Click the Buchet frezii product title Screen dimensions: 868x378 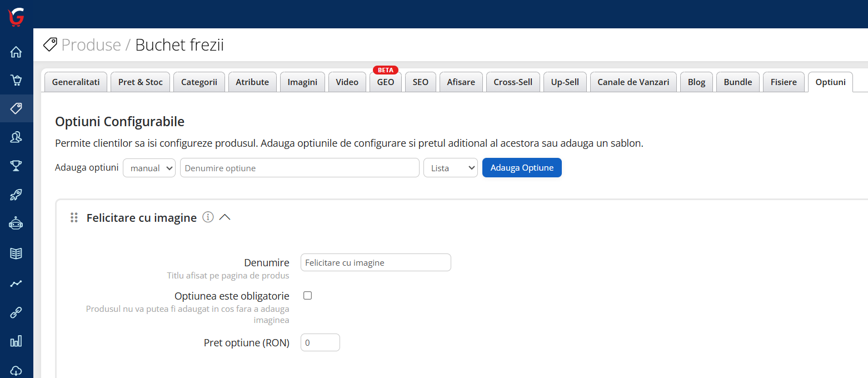179,44
